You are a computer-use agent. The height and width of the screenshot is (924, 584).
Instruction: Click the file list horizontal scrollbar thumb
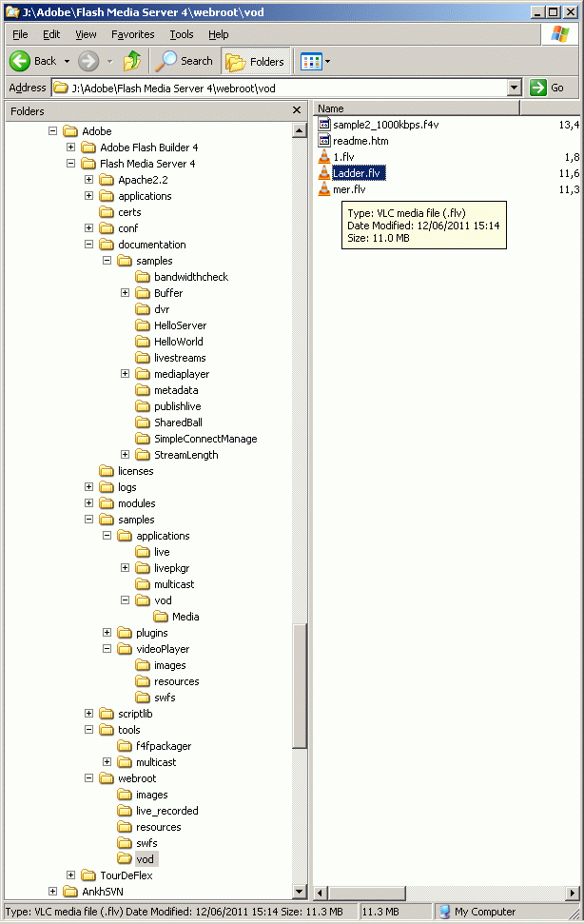tap(366, 893)
